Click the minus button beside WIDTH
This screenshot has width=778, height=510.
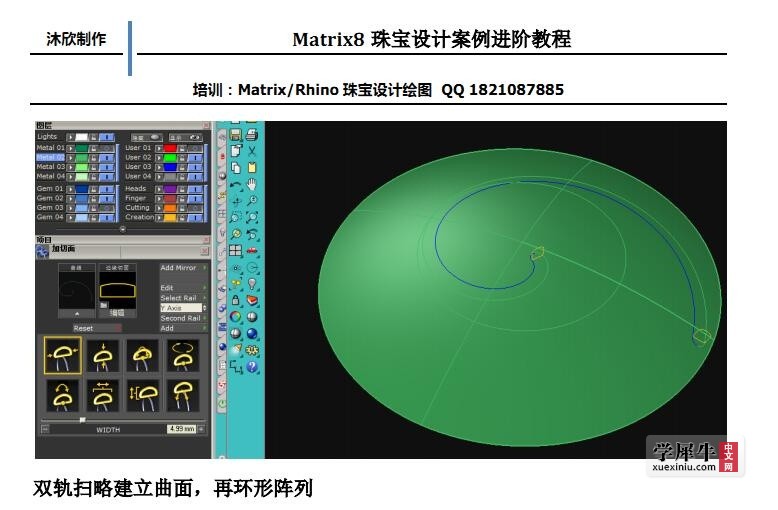point(45,429)
